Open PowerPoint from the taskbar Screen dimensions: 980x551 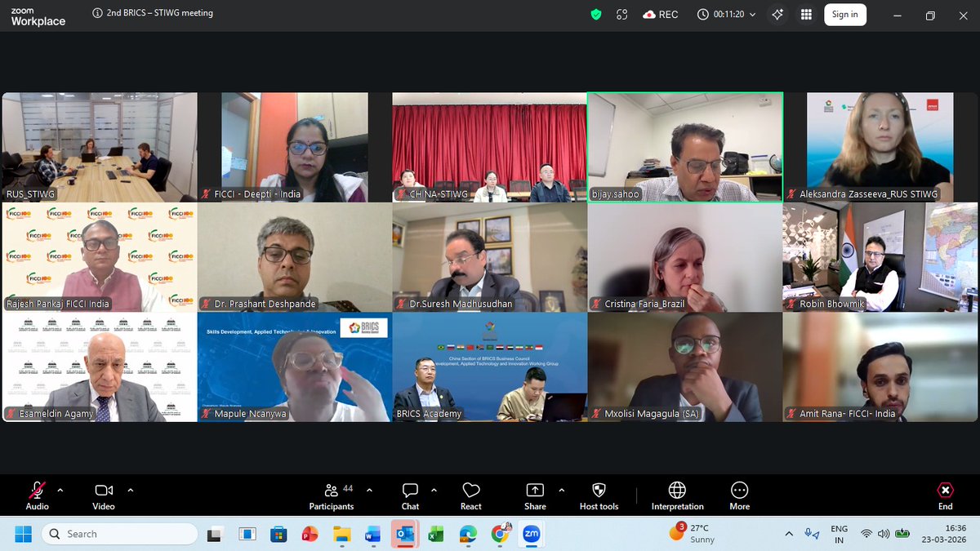pyautogui.click(x=310, y=535)
